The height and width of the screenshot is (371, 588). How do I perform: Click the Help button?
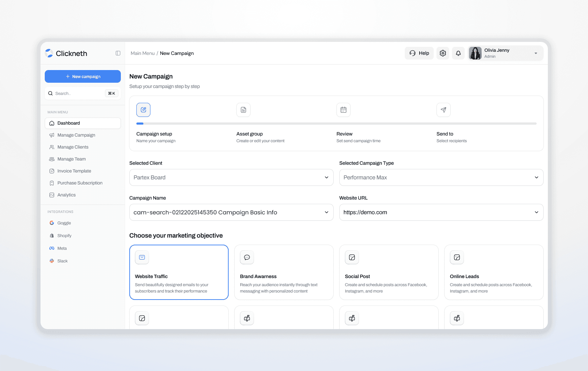(419, 53)
